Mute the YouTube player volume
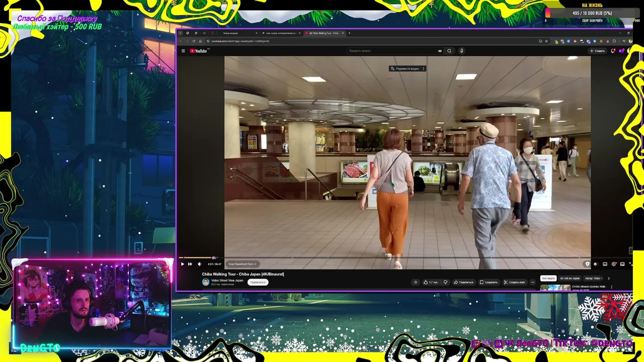 (x=199, y=264)
